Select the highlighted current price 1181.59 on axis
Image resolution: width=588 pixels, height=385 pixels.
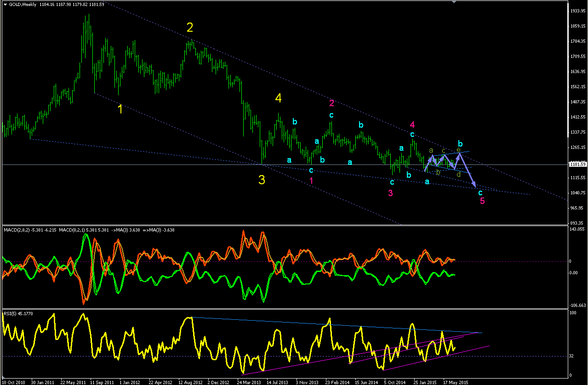click(578, 164)
